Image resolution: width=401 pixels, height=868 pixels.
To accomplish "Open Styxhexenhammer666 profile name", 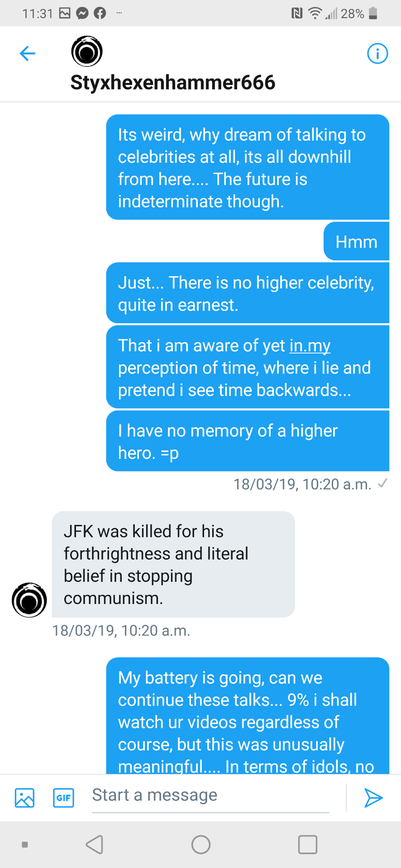I will (173, 83).
